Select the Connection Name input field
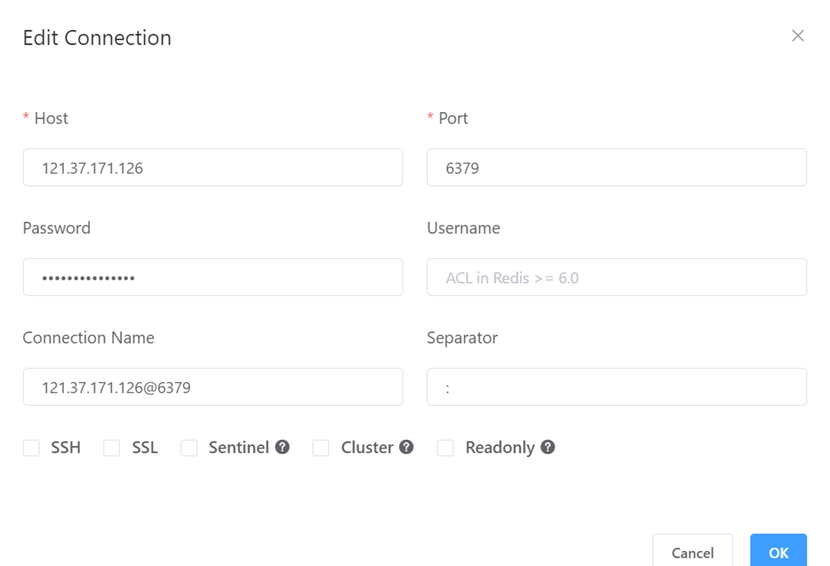Viewport: 830px width, 566px height. pyautogui.click(x=213, y=387)
